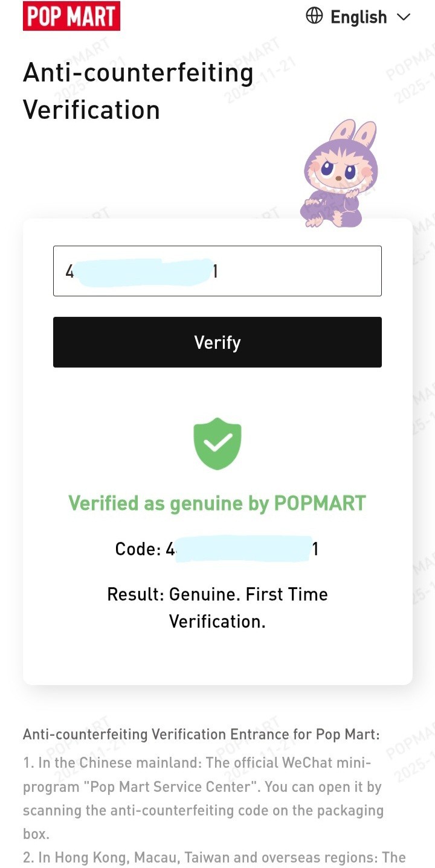
Task: Click the trailing digit 1 in the code field
Action: point(215,272)
